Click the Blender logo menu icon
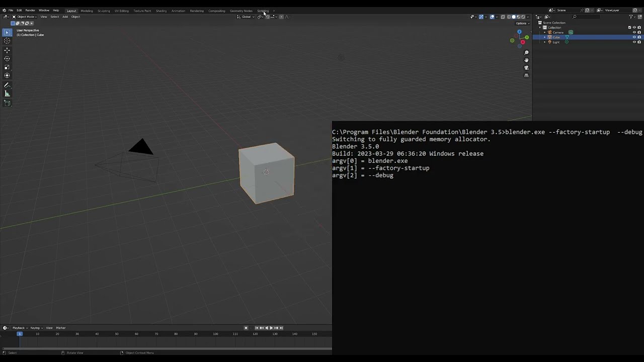The height and width of the screenshot is (362, 644). (x=5, y=11)
